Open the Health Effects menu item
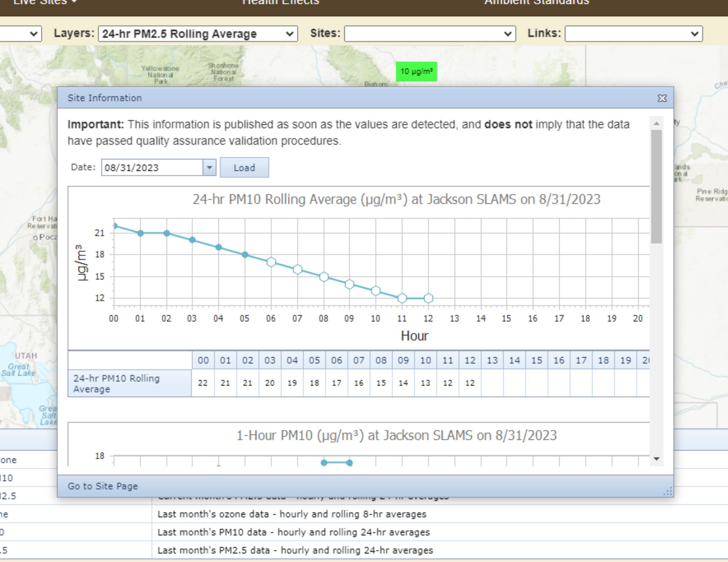 pos(281,2)
